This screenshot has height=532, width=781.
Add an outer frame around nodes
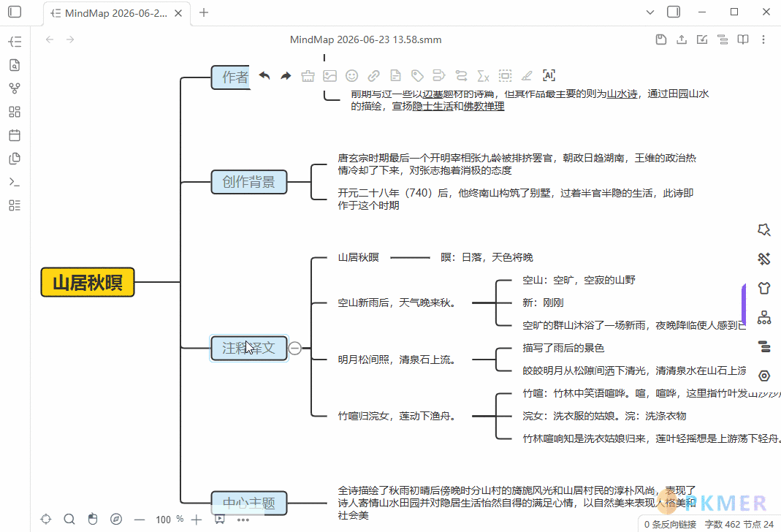click(505, 76)
